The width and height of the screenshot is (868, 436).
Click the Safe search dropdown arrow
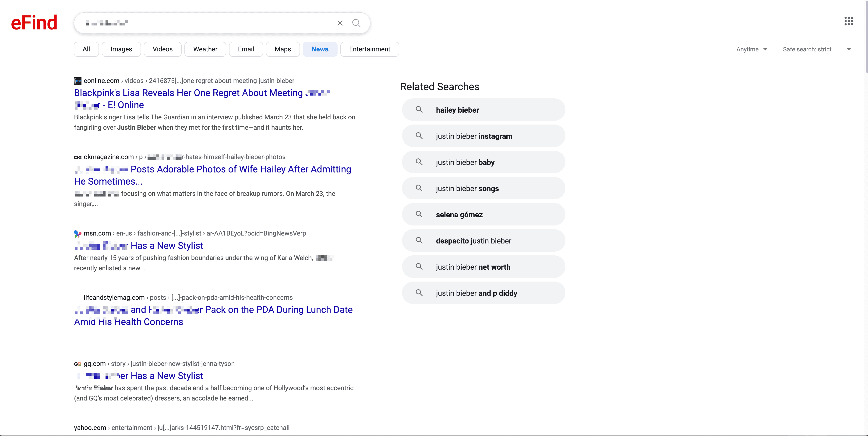848,49
